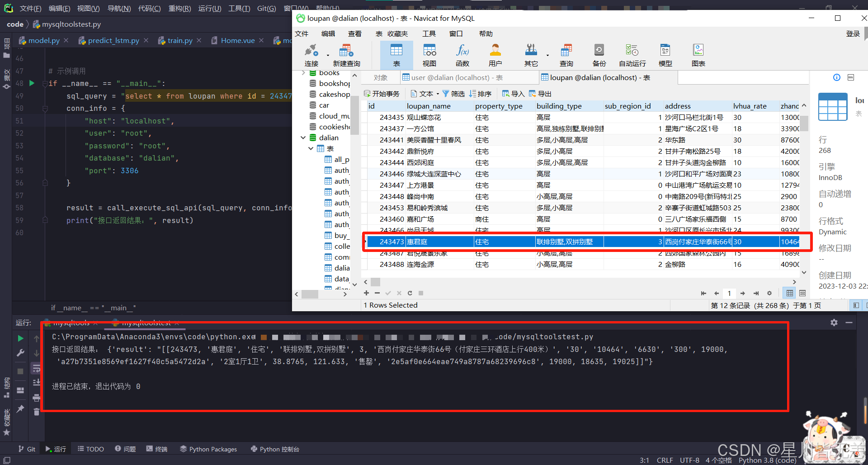Screen dimensions: 868x465
Task: Open Navicat Query toolbar icon
Action: [x=566, y=55]
